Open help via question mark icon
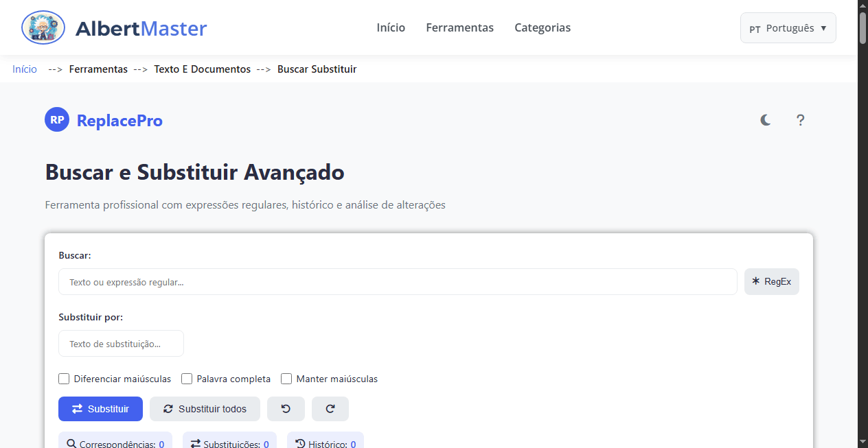Image resolution: width=868 pixels, height=448 pixels. (800, 121)
